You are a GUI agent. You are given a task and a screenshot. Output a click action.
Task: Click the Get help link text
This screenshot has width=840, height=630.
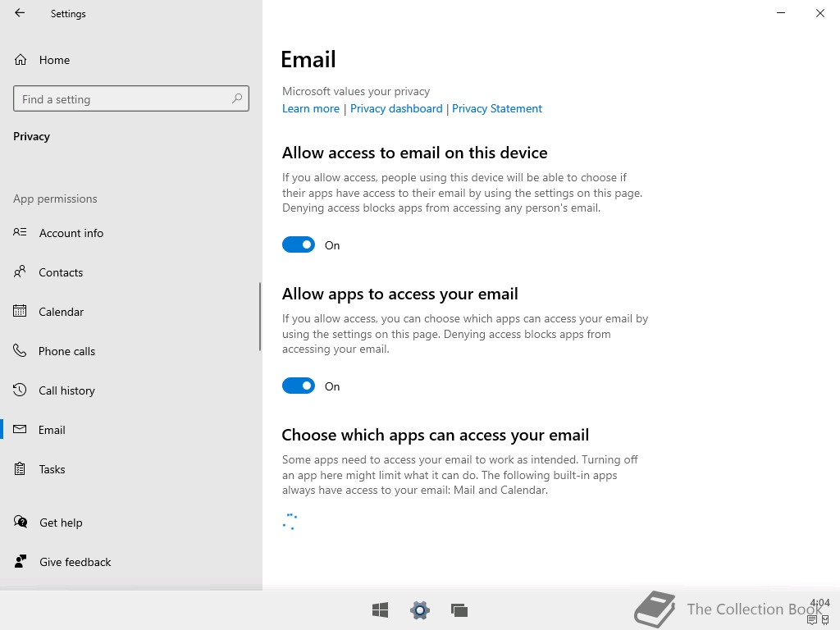61,523
